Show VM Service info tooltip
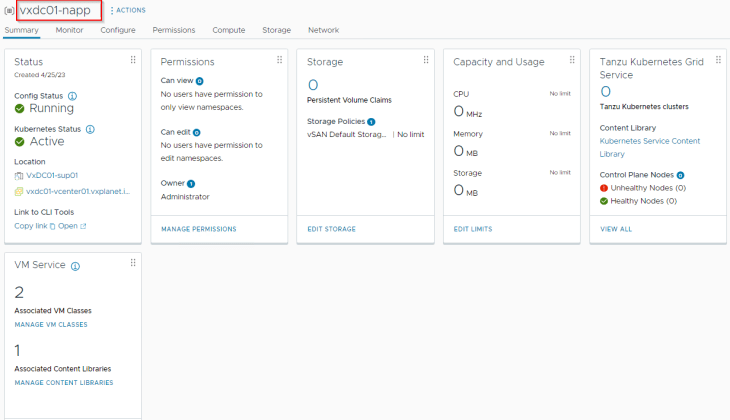 pyautogui.click(x=75, y=266)
